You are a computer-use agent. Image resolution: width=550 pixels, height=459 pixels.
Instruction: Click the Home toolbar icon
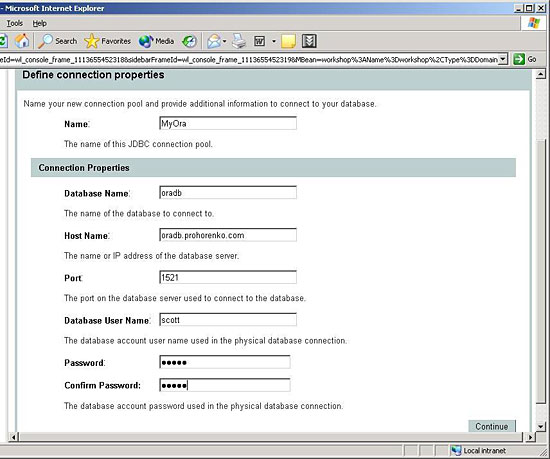click(x=22, y=41)
